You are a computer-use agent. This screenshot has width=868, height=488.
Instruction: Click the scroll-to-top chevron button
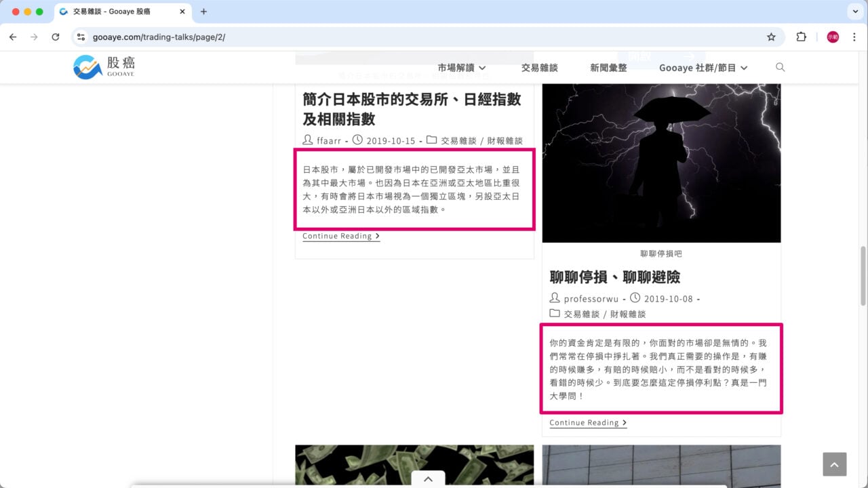pos(834,464)
